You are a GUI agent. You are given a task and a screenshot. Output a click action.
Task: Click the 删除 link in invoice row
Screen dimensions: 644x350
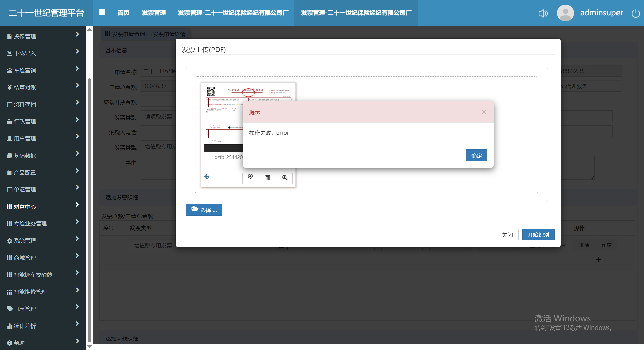click(x=584, y=245)
